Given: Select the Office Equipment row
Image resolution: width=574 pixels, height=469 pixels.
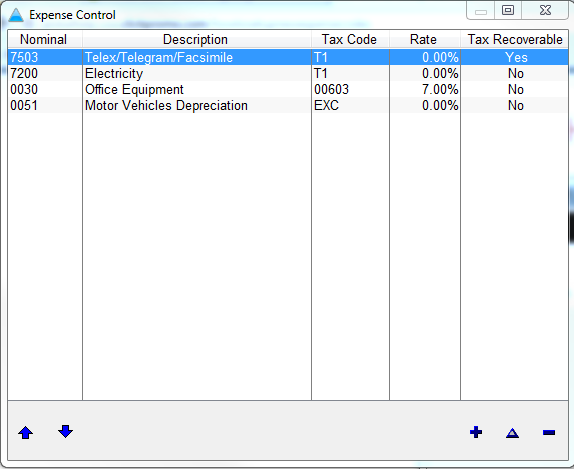Looking at the screenshot, I should pyautogui.click(x=288, y=90).
